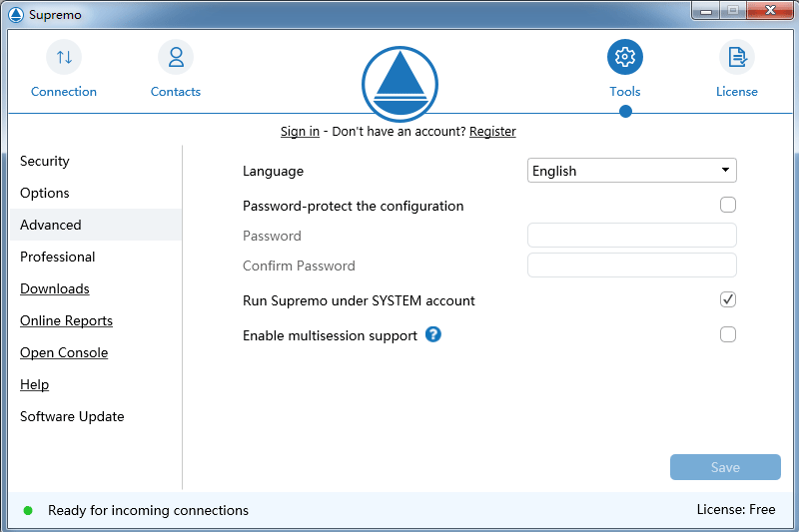
Task: Click the multisession support help icon
Action: tap(433, 334)
